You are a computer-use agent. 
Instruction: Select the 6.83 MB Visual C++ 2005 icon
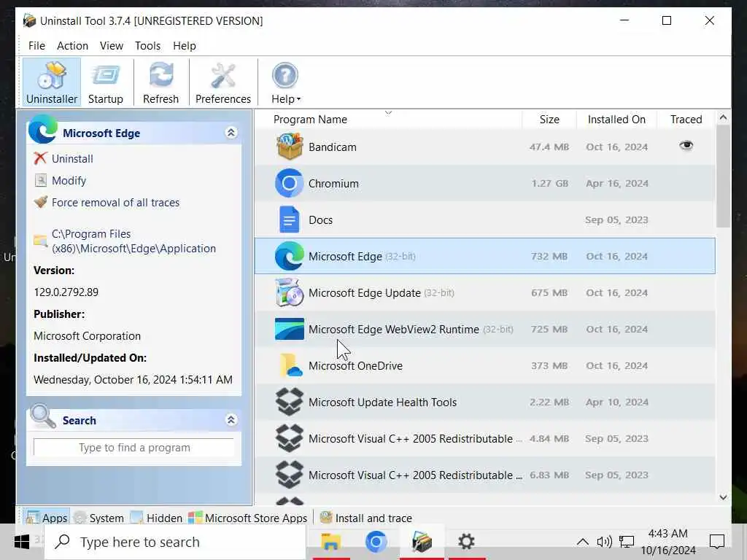(x=289, y=475)
